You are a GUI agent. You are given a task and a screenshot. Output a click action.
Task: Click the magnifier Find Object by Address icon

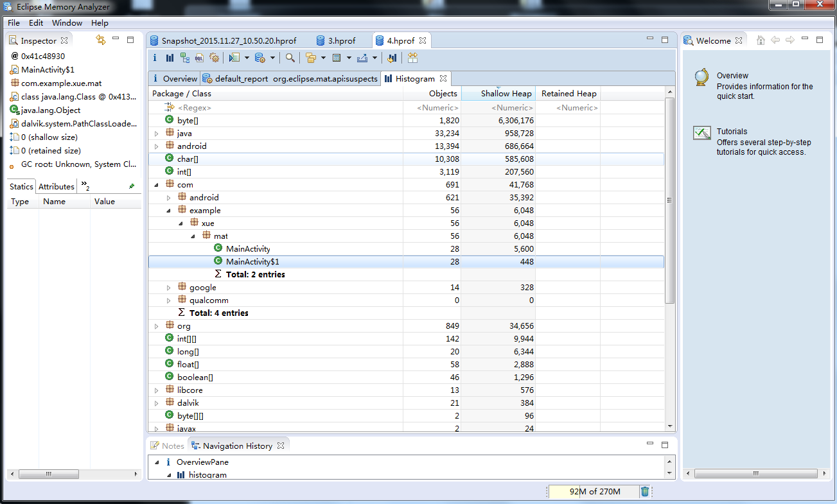[290, 58]
